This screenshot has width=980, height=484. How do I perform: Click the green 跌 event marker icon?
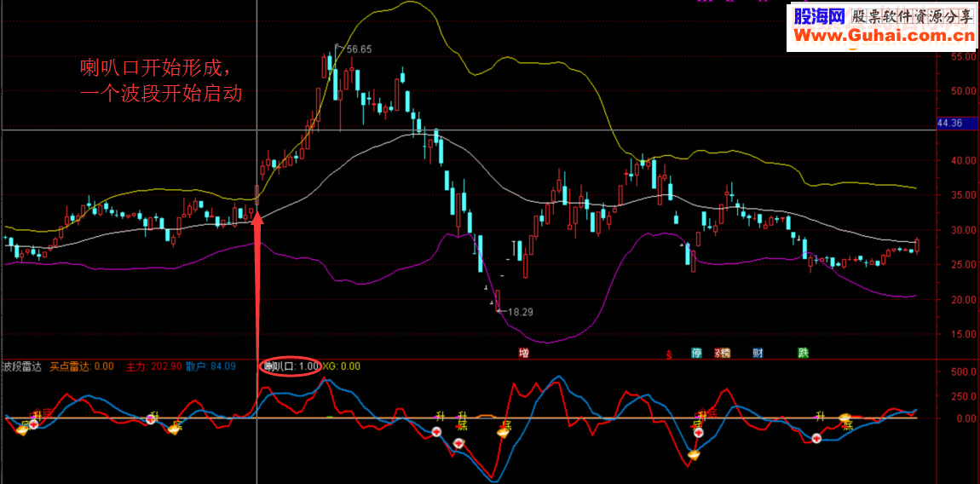coord(803,354)
